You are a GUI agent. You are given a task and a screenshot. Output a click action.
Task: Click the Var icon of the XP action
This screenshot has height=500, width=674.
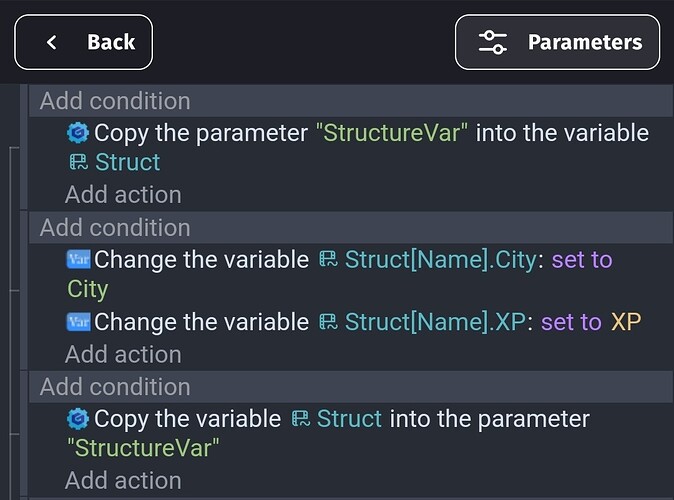[79, 322]
